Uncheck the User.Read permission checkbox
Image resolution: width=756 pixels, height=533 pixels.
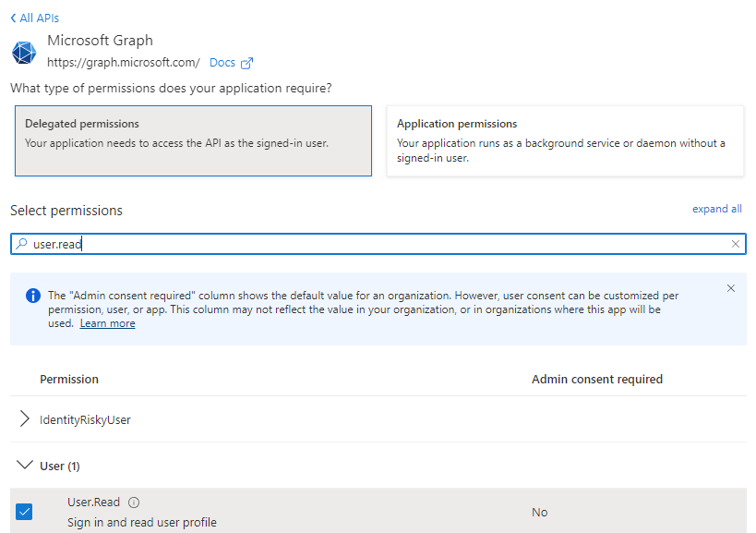(24, 512)
